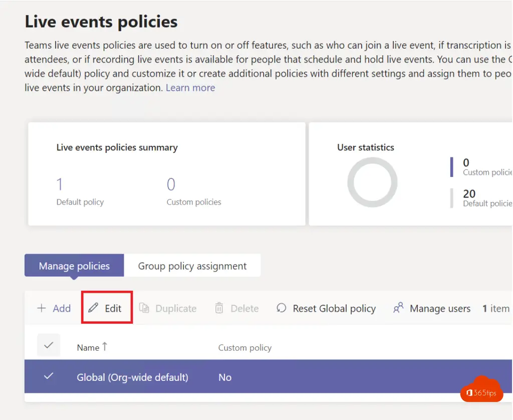Click the Reset Global policy text label
Image resolution: width=513 pixels, height=420 pixels.
tap(334, 308)
